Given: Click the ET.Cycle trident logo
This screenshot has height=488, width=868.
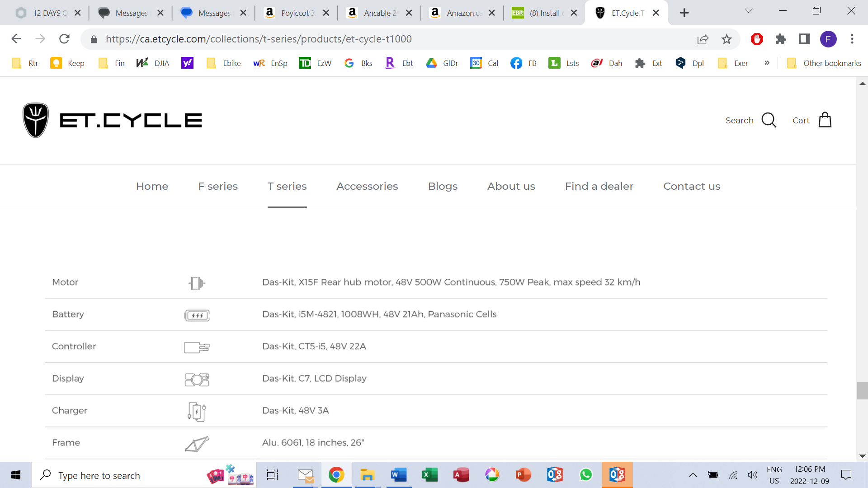Looking at the screenshot, I should pyautogui.click(x=36, y=120).
